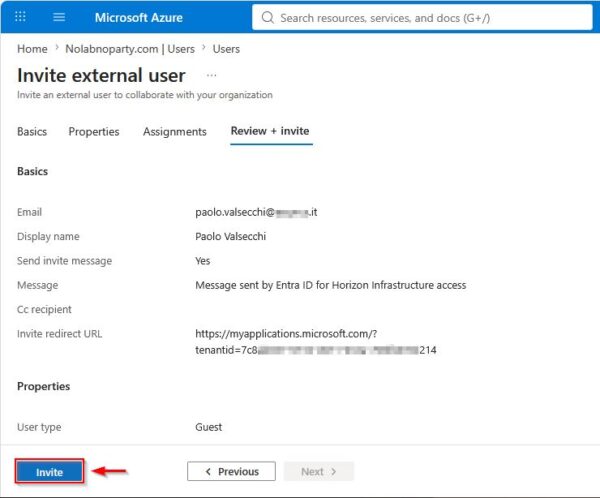Click the Display name label
600x498 pixels.
click(48, 237)
